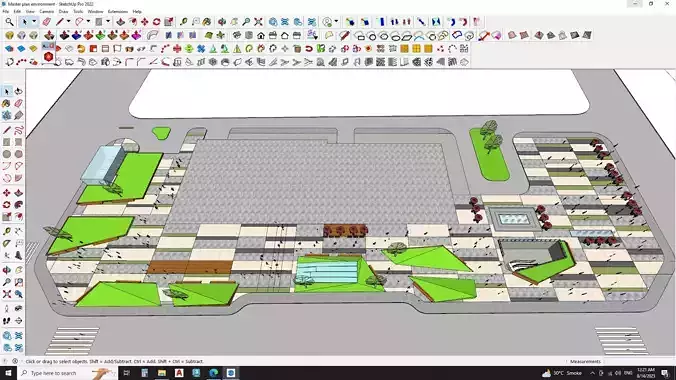This screenshot has height=380, width=676.
Task: Click Zoom Extents in top toolbar
Action: [x=258, y=22]
